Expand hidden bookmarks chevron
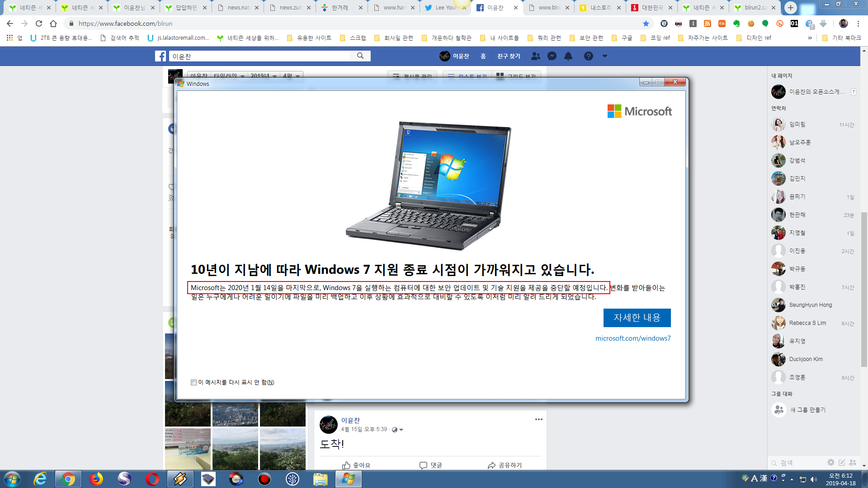 (x=810, y=38)
